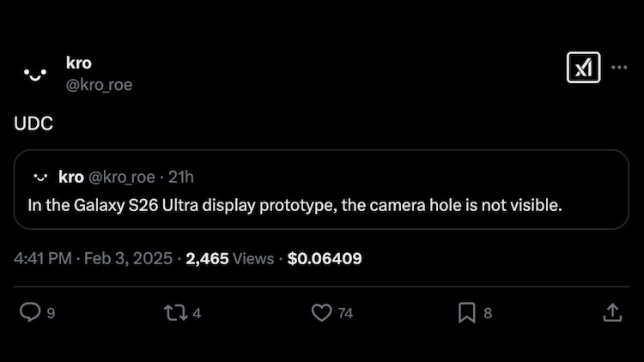Click the "$0.06409" value label
This screenshot has height=362, width=644.
click(325, 258)
